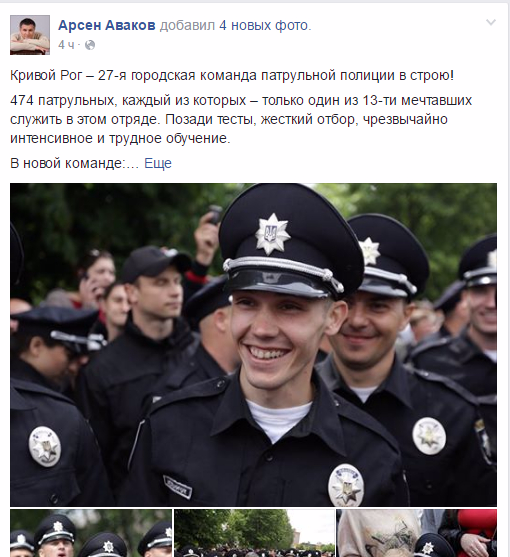Click the '4 новых фото' text in the header
The height and width of the screenshot is (557, 510).
[265, 25]
